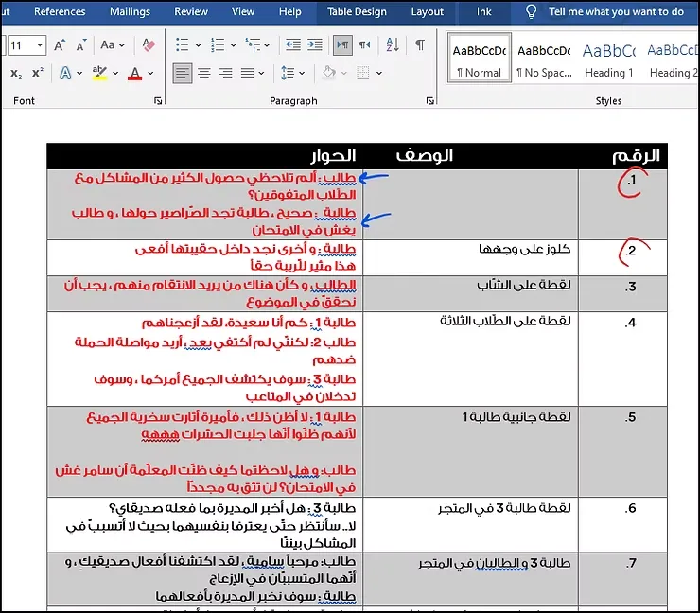This screenshot has width=700, height=613.
Task: Open the borders dropdown arrow
Action: pyautogui.click(x=379, y=73)
